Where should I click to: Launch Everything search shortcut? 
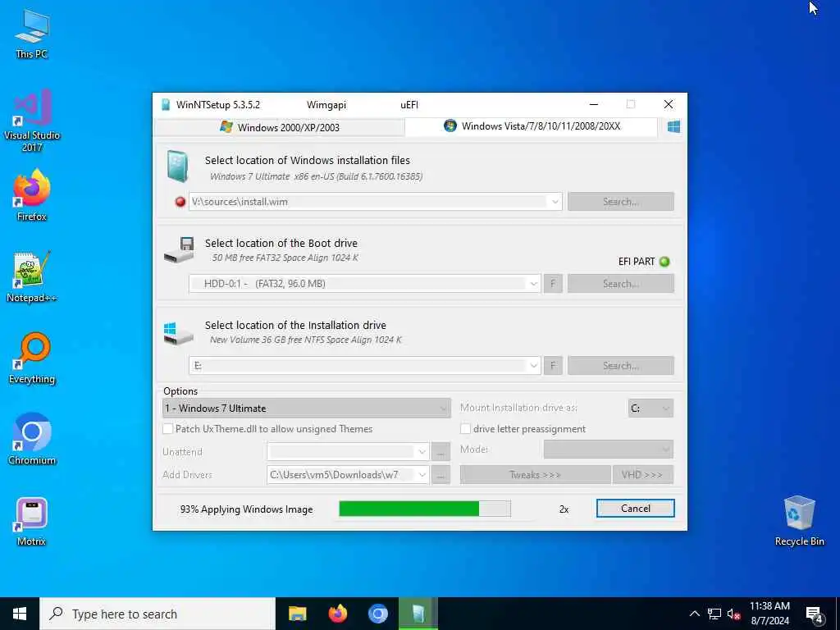32,358
